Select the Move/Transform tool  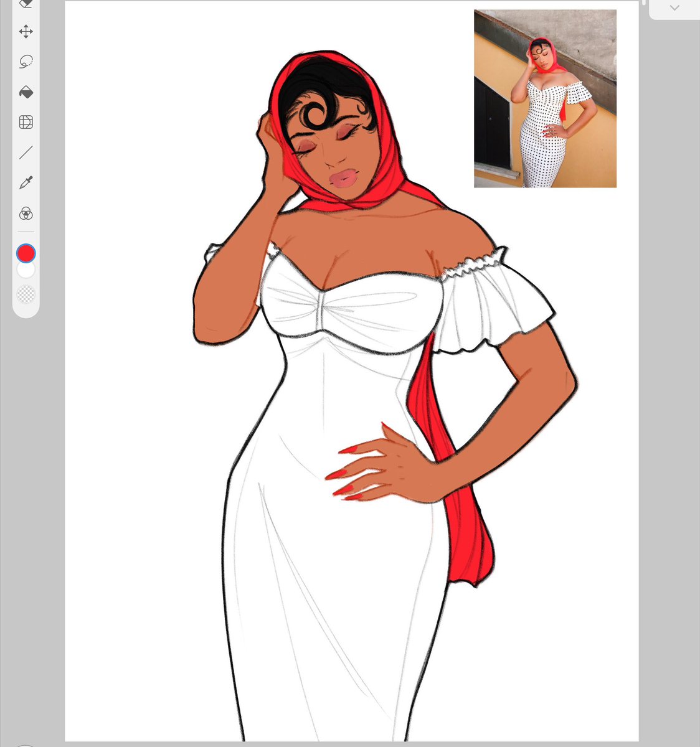26,31
